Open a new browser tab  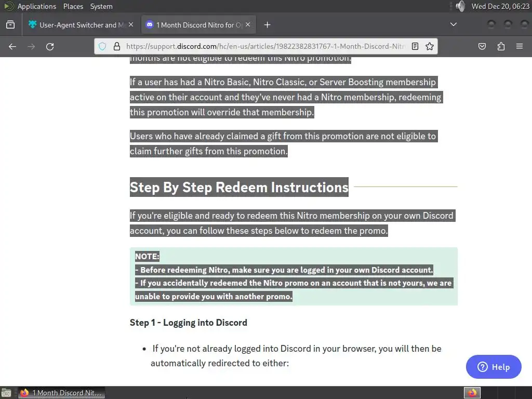pyautogui.click(x=268, y=25)
